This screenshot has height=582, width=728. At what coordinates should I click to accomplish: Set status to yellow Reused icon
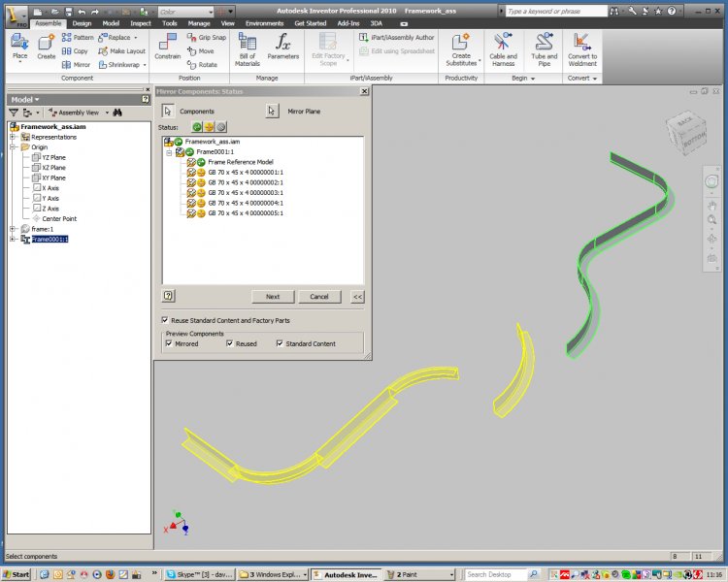click(x=209, y=127)
